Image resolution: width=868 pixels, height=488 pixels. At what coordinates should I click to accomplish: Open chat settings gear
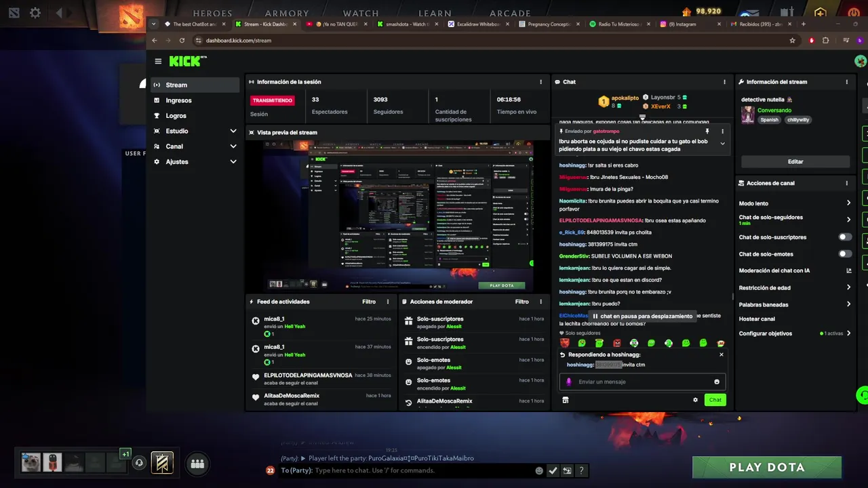pos(695,400)
